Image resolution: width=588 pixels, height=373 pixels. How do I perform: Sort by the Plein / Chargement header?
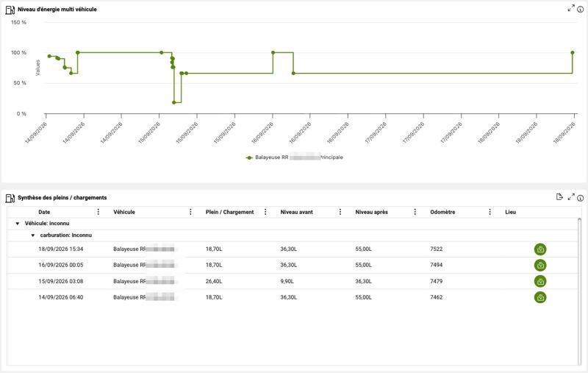229,212
